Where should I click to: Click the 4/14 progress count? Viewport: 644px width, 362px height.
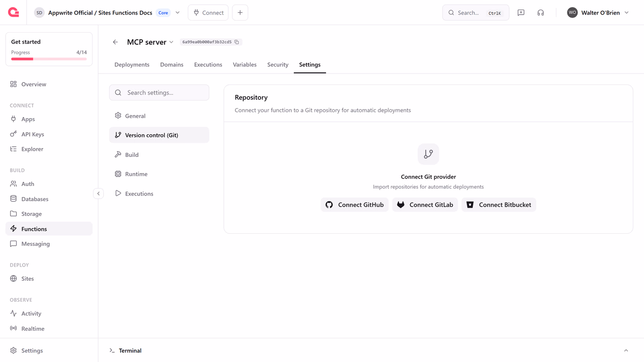82,52
